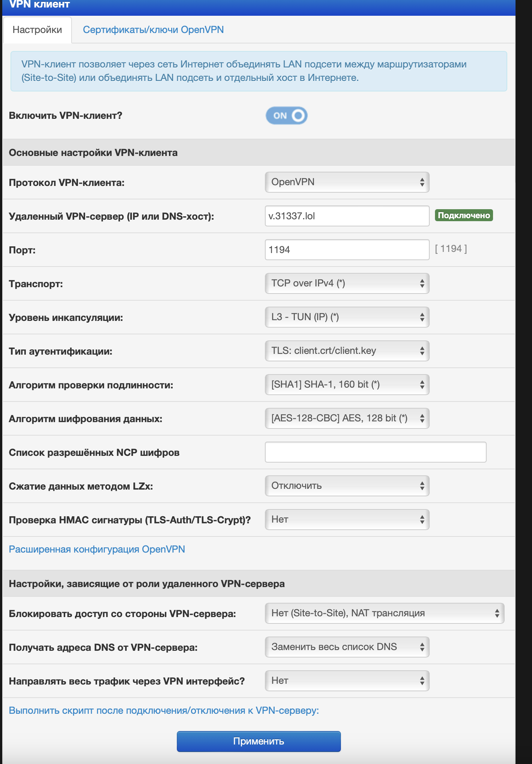The width and height of the screenshot is (532, 764).
Task: Expand the encapsulation level L3 TUN dropdown
Action: tap(347, 317)
